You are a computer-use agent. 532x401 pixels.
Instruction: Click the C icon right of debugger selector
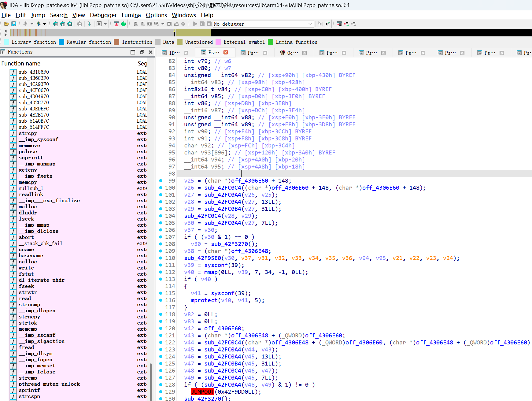coord(320,24)
